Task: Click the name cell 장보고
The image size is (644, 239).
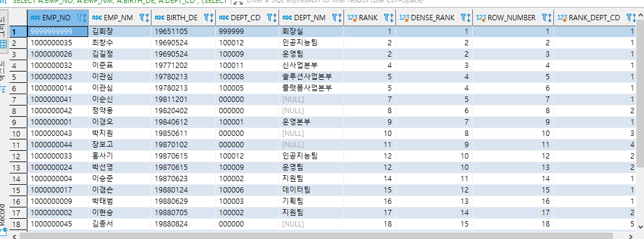Action: (120, 145)
